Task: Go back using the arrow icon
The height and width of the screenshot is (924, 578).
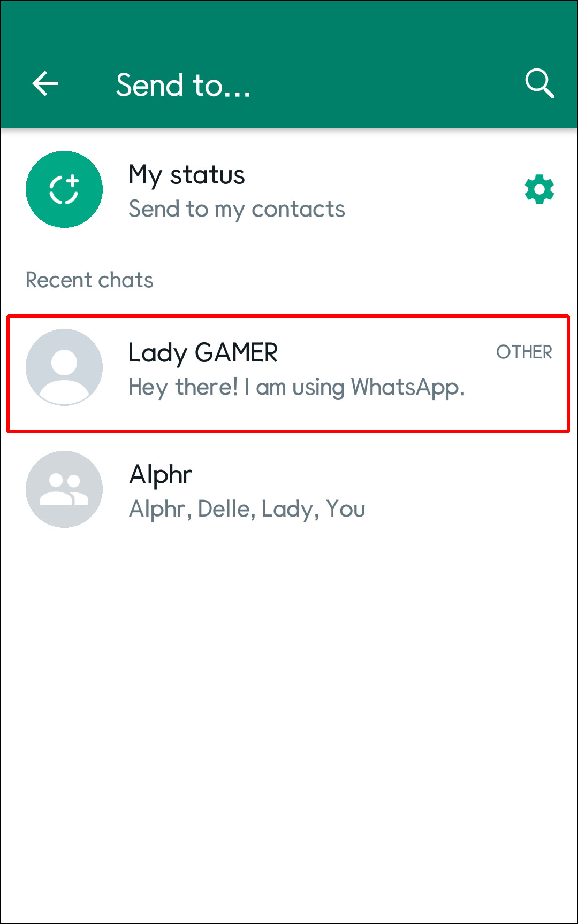Action: (45, 84)
